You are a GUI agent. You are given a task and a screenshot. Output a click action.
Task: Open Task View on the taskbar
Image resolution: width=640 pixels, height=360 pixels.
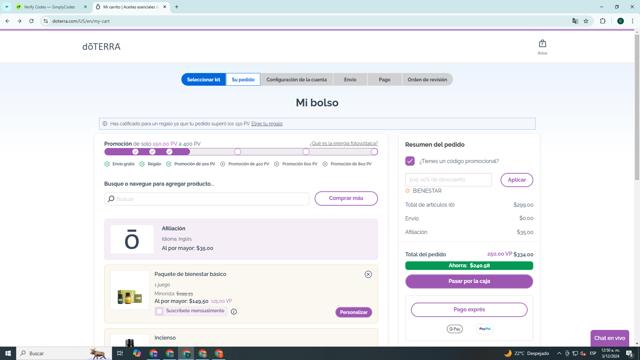click(x=120, y=353)
